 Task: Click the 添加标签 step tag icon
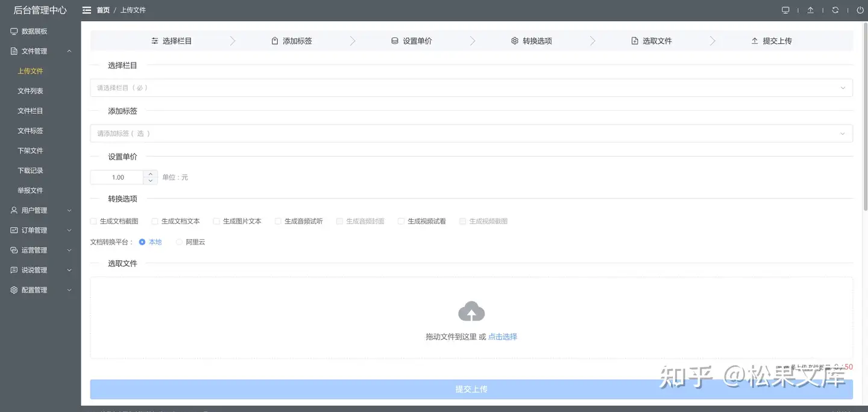(275, 41)
